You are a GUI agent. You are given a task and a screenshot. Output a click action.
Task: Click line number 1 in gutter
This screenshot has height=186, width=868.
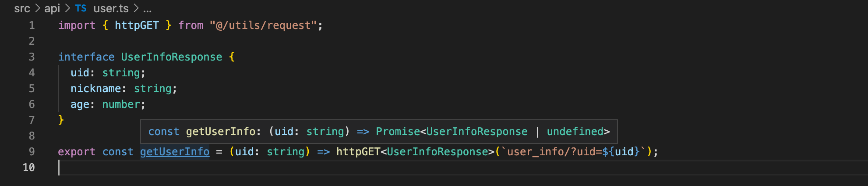tap(32, 25)
